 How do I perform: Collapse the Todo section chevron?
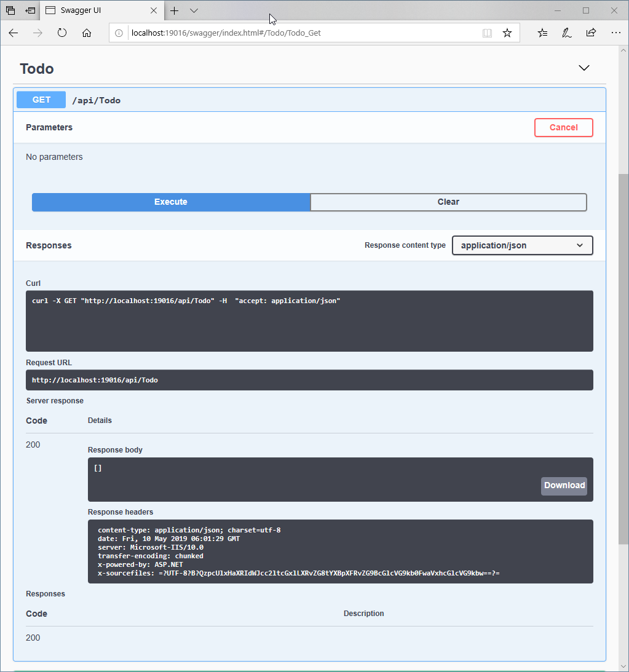pyautogui.click(x=584, y=68)
